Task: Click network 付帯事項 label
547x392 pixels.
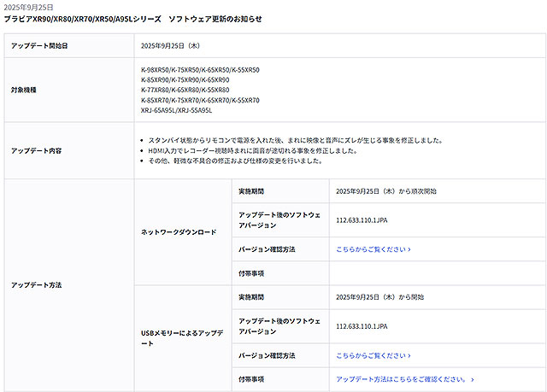Action: point(251,273)
